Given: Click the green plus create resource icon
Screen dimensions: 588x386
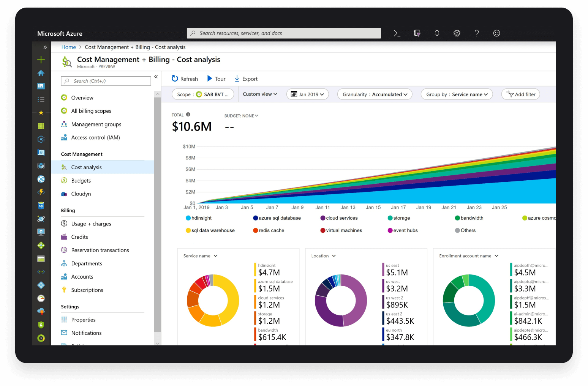Looking at the screenshot, I should [41, 60].
